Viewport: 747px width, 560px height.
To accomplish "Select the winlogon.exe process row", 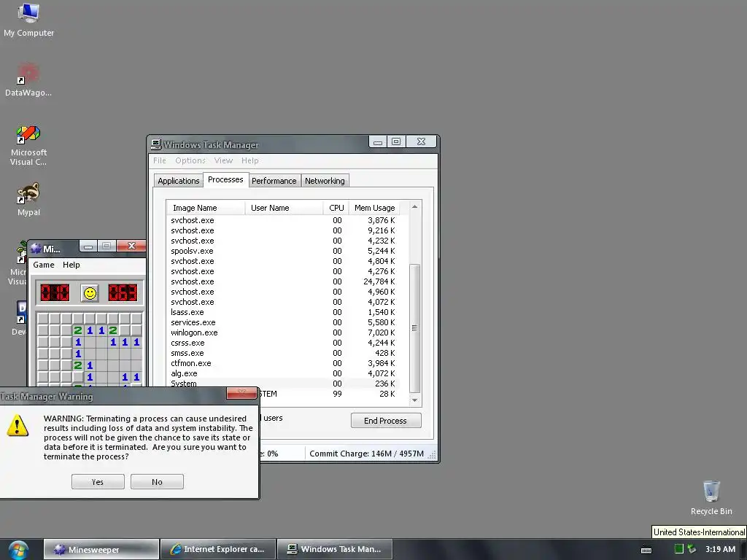I will point(283,332).
